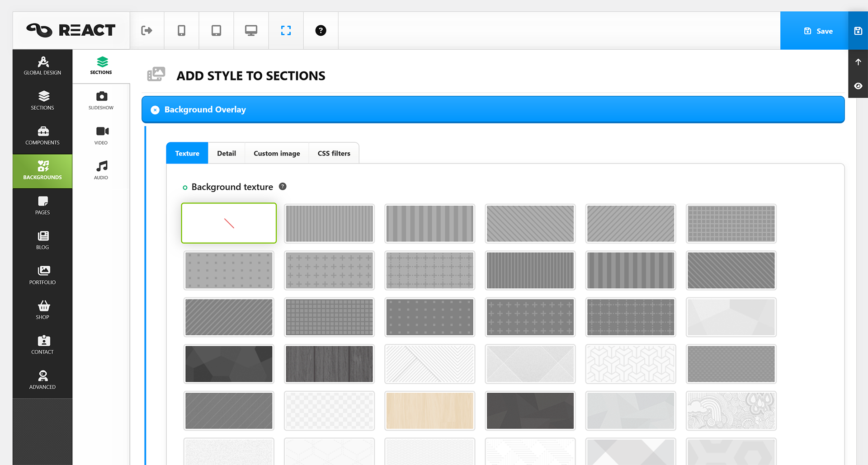Switch to tablet preview mode
This screenshot has width=868, height=465.
[216, 30]
